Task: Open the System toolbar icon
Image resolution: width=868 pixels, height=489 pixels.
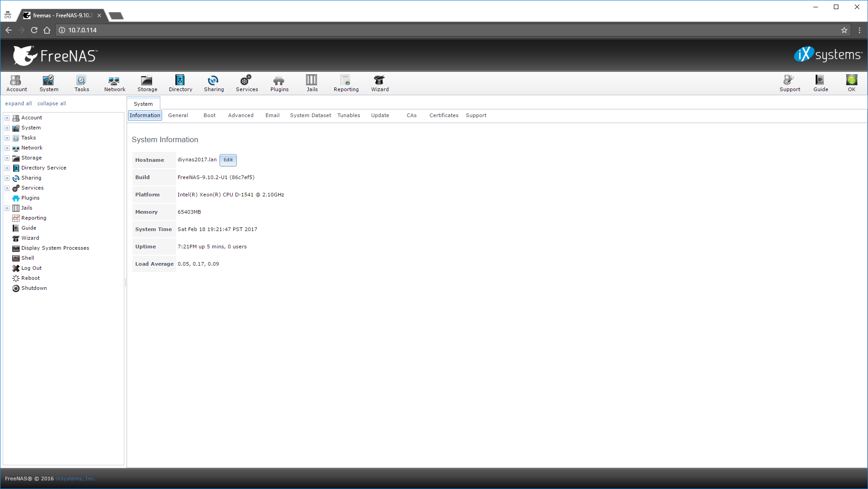Action: point(49,83)
